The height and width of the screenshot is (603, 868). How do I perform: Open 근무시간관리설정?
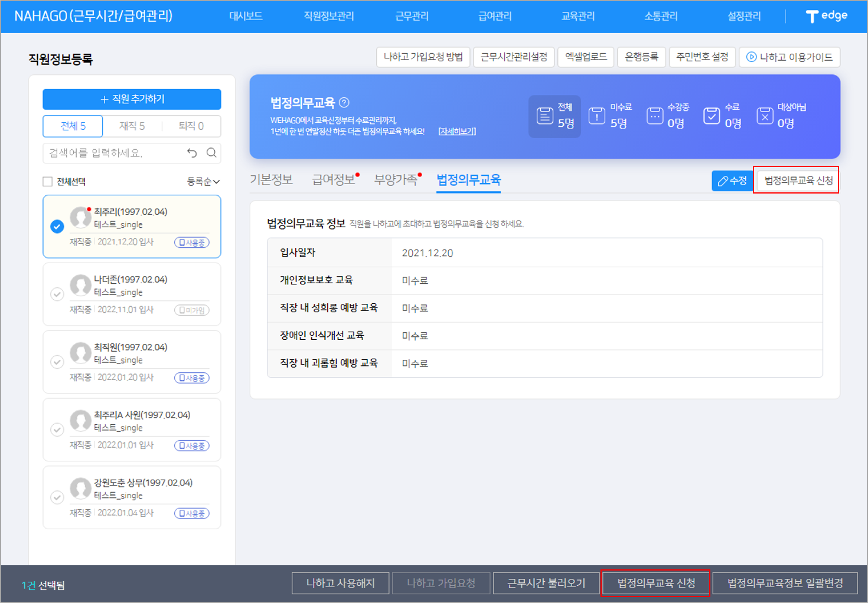click(514, 57)
